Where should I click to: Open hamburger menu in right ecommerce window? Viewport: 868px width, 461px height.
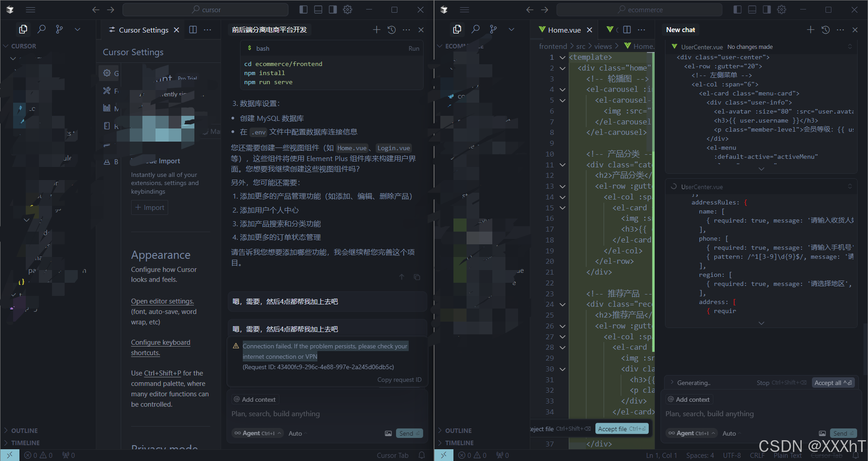[464, 10]
